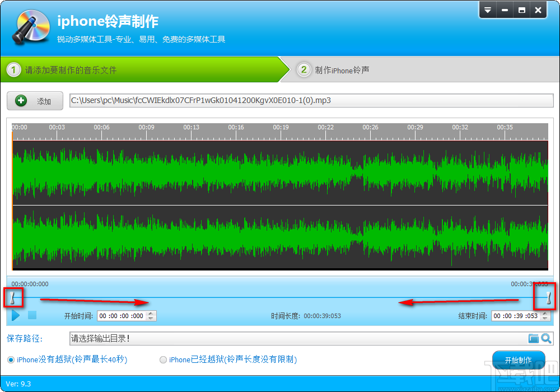The height and width of the screenshot is (392, 560).
Task: Increase 开始时间 with the up stepper
Action: pyautogui.click(x=151, y=312)
